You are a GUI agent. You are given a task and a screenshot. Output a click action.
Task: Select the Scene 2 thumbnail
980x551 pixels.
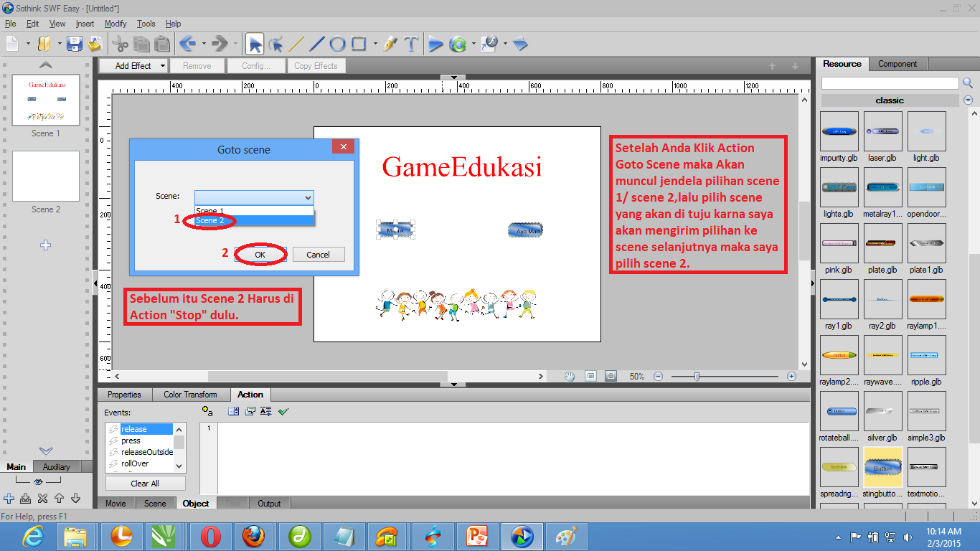click(45, 176)
